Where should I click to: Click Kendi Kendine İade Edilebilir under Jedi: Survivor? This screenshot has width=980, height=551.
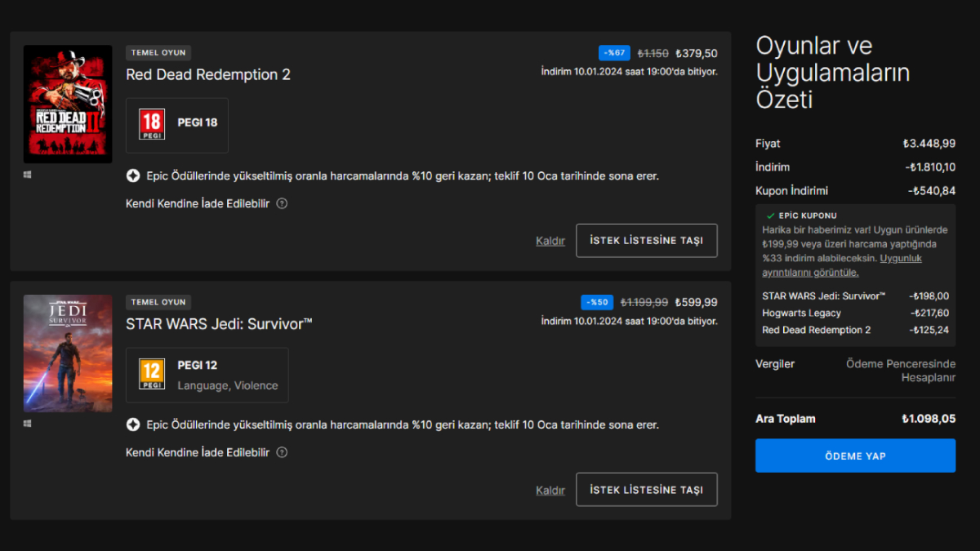[x=198, y=452]
